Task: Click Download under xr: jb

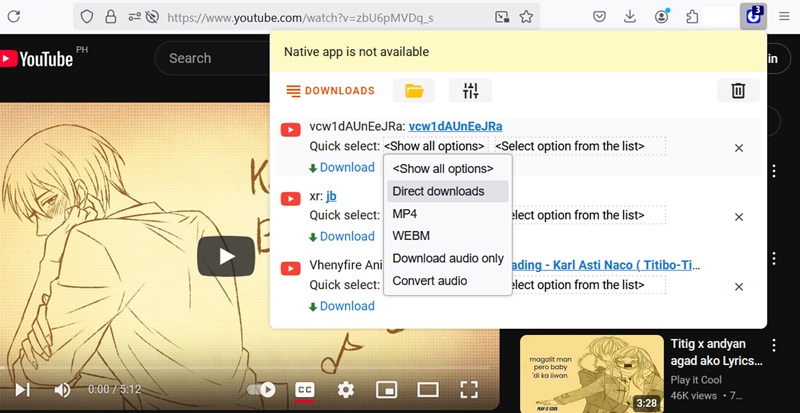Action: [342, 236]
